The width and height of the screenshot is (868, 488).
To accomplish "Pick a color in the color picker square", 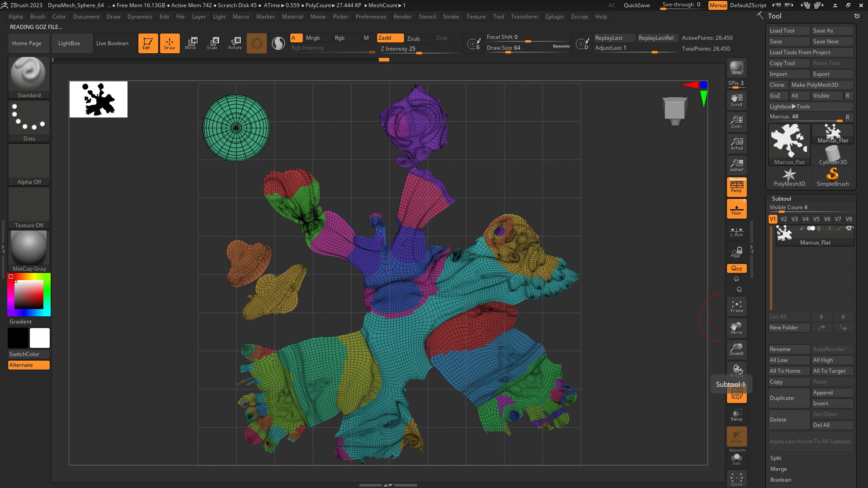I will click(29, 294).
